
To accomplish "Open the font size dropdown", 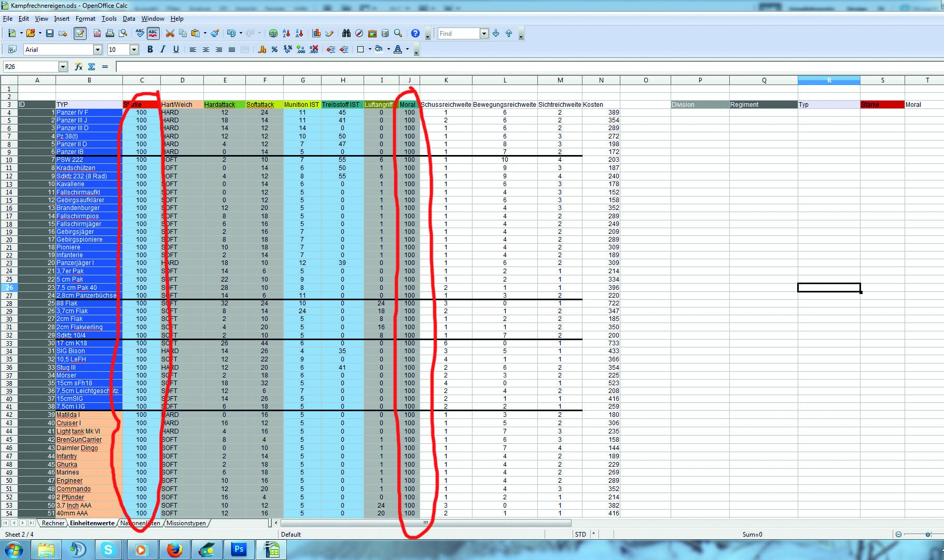I will pyautogui.click(x=134, y=49).
